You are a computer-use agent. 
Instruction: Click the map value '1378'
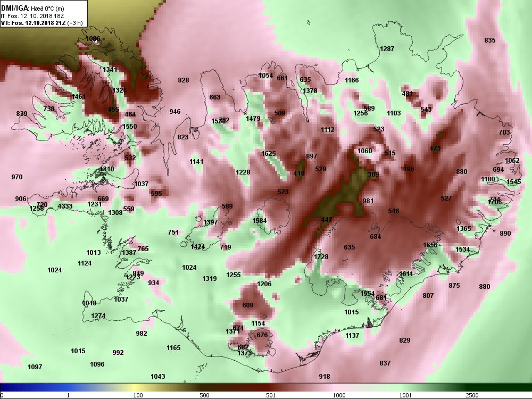point(310,91)
